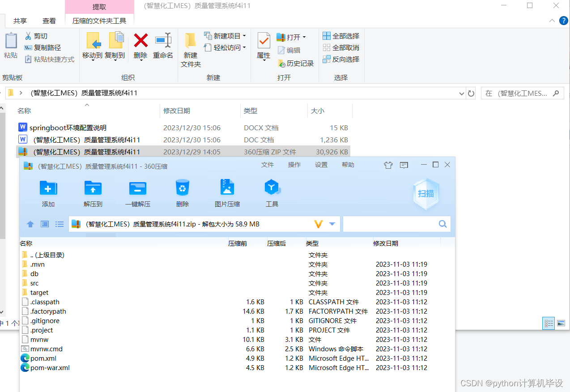Open the 图片压缩 tool

227,192
